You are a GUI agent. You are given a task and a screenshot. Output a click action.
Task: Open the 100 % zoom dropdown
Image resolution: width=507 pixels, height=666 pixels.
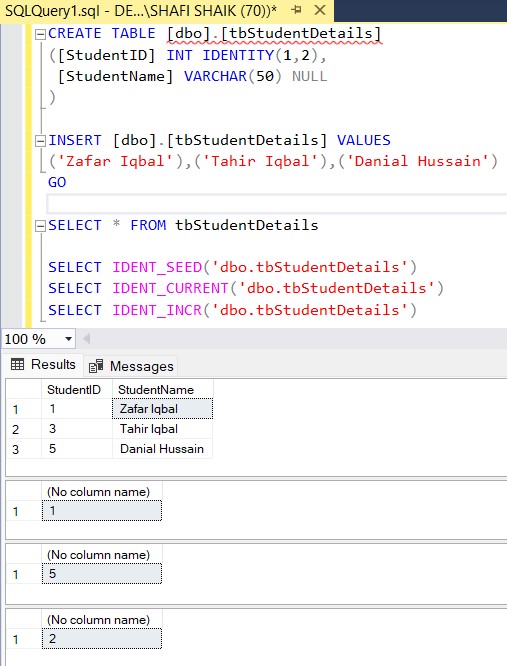coord(68,339)
